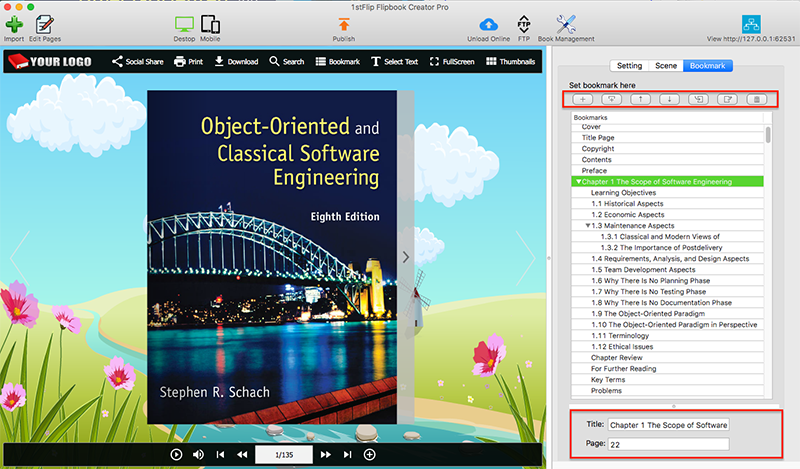Screen dimensions: 800x469
Task: Click the Publish button icon
Action: tap(343, 24)
